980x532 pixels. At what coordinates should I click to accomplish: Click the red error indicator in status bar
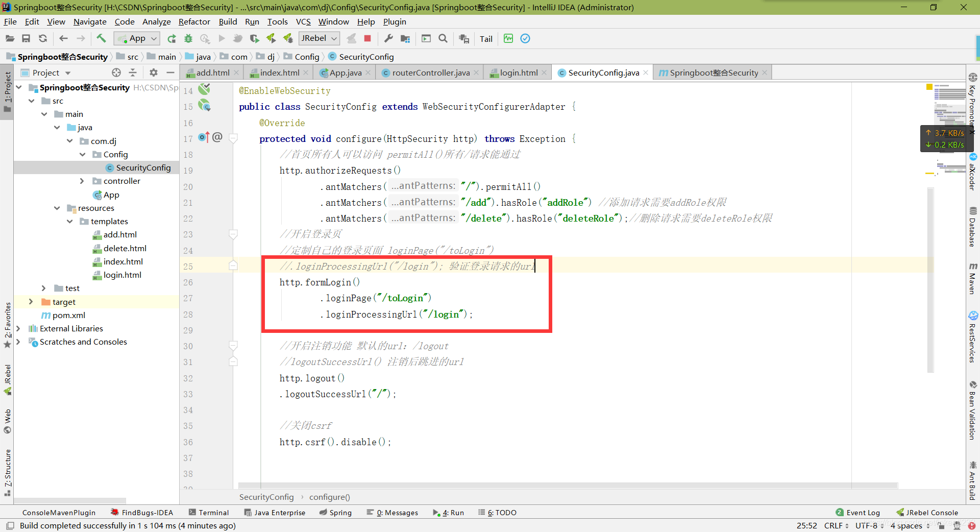972,525
